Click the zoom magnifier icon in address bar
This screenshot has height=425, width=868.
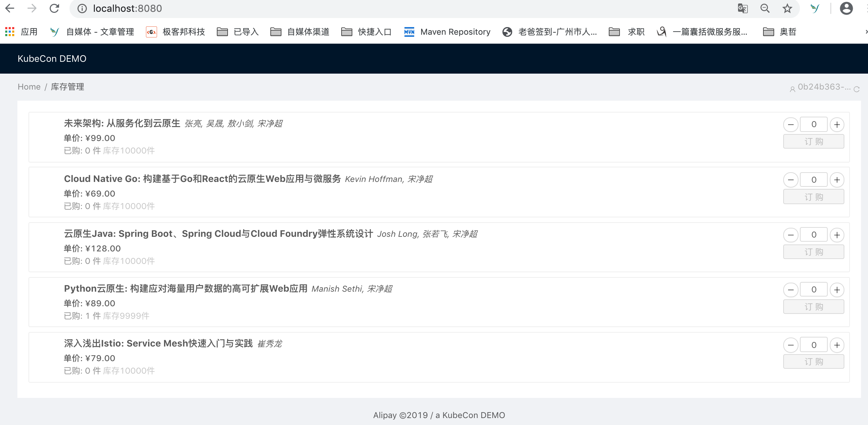click(x=765, y=8)
